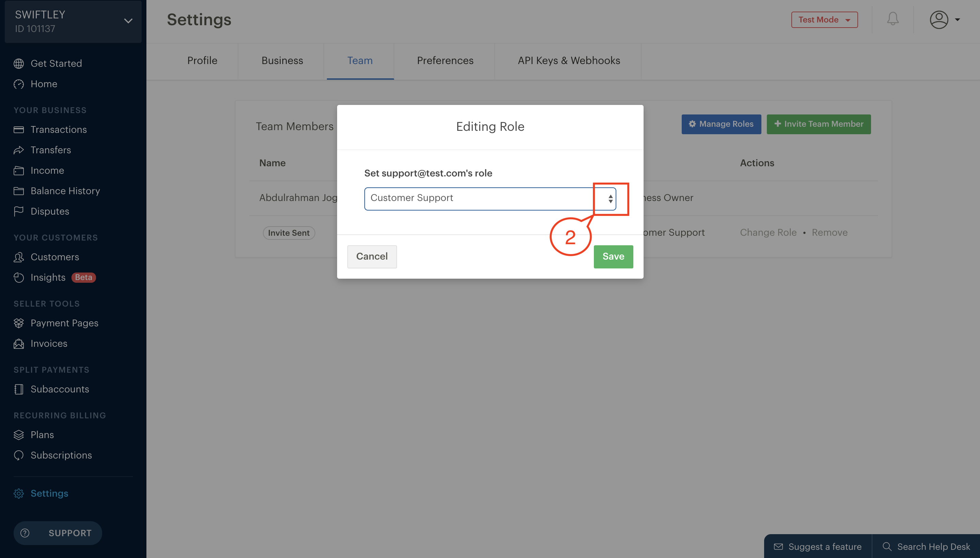Image resolution: width=980 pixels, height=558 pixels.
Task: Switch to the Preferences tab
Action: pyautogui.click(x=445, y=61)
